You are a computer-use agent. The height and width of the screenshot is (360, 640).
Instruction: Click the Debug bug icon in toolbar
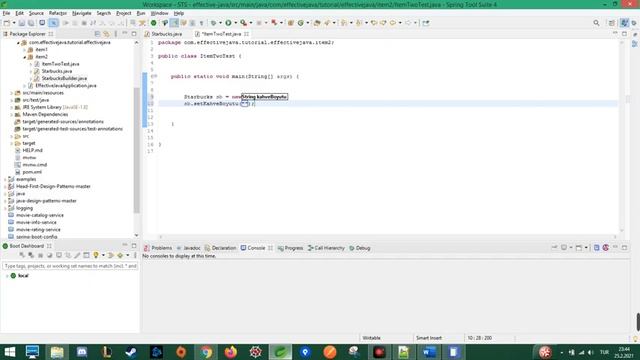tap(213, 23)
